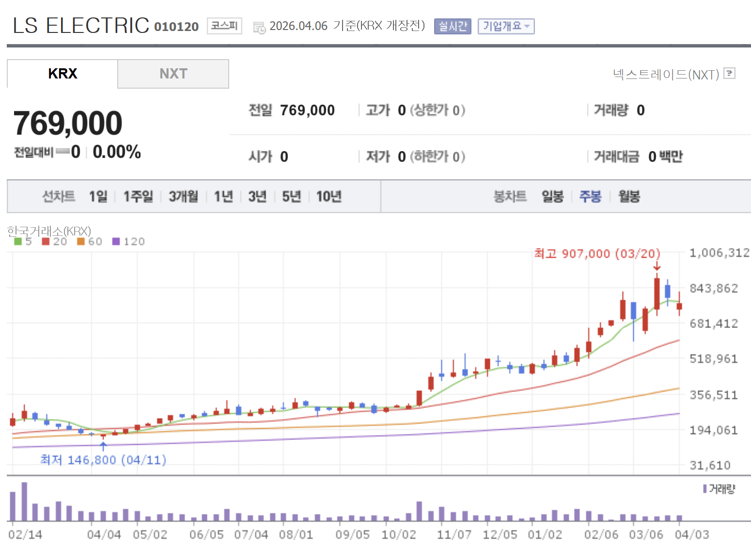View the 5년 line chart
Viewport: 751px width, 560px height.
292,196
